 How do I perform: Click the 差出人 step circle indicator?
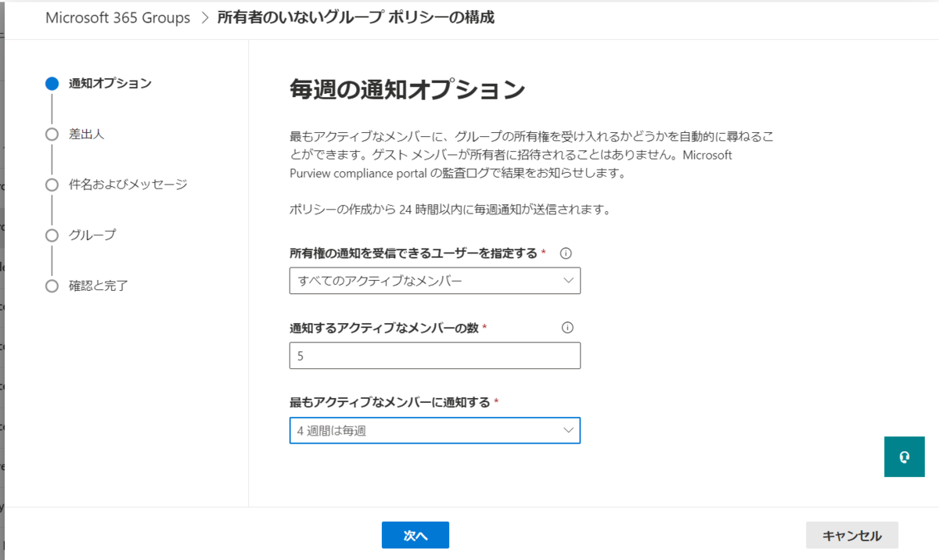pos(52,134)
